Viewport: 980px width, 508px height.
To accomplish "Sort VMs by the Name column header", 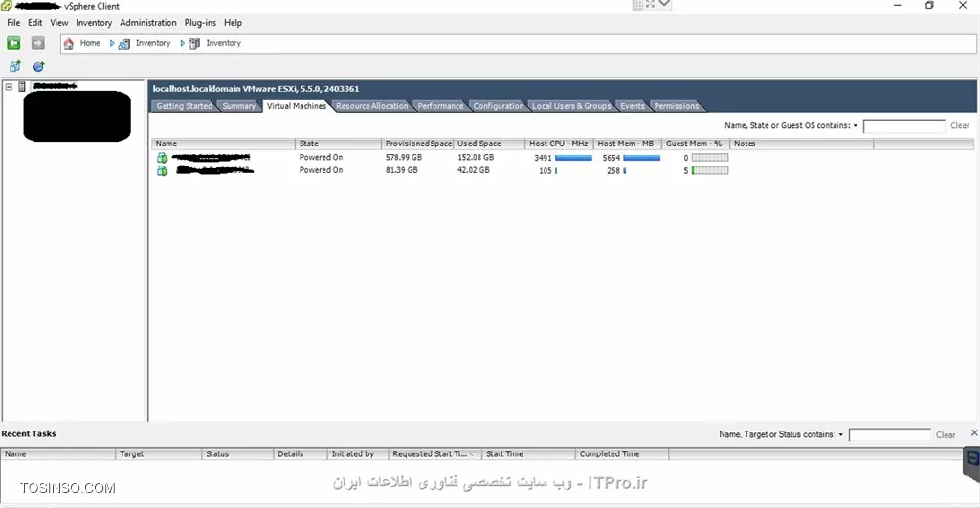I will [x=223, y=144].
